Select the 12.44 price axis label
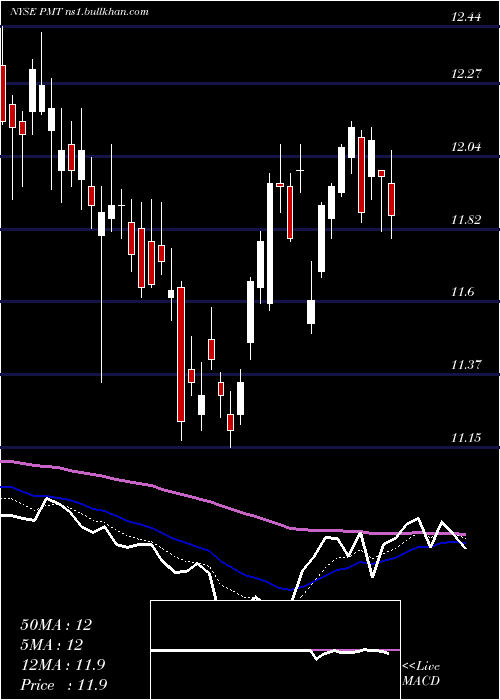Image resolution: width=500 pixels, height=700 pixels. point(466,17)
